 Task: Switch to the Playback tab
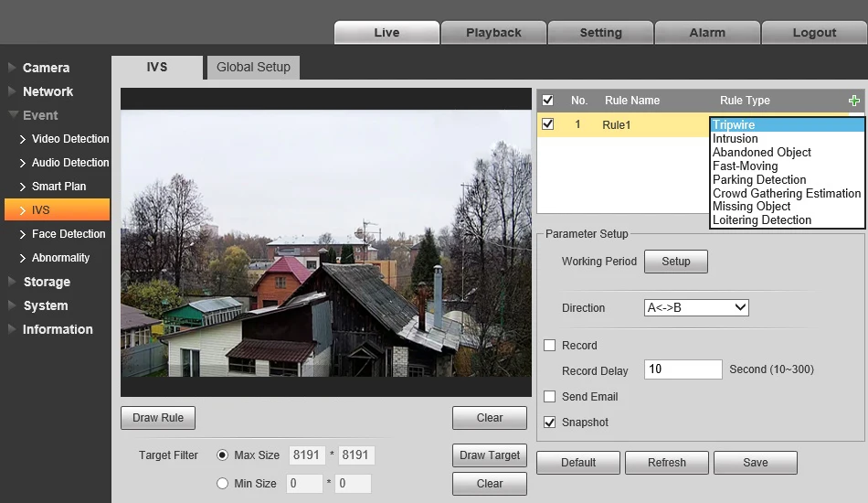(493, 33)
